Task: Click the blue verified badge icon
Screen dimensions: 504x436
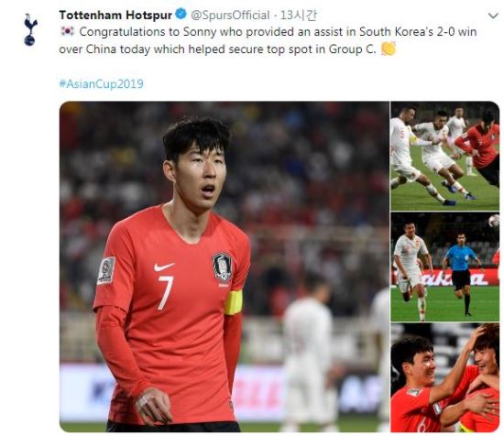Action: pos(181,14)
